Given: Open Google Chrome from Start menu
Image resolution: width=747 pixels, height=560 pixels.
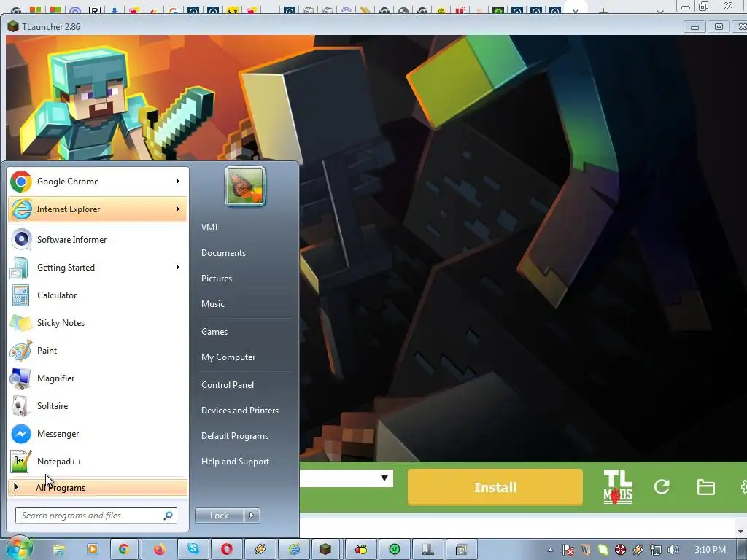Looking at the screenshot, I should pyautogui.click(x=98, y=182).
